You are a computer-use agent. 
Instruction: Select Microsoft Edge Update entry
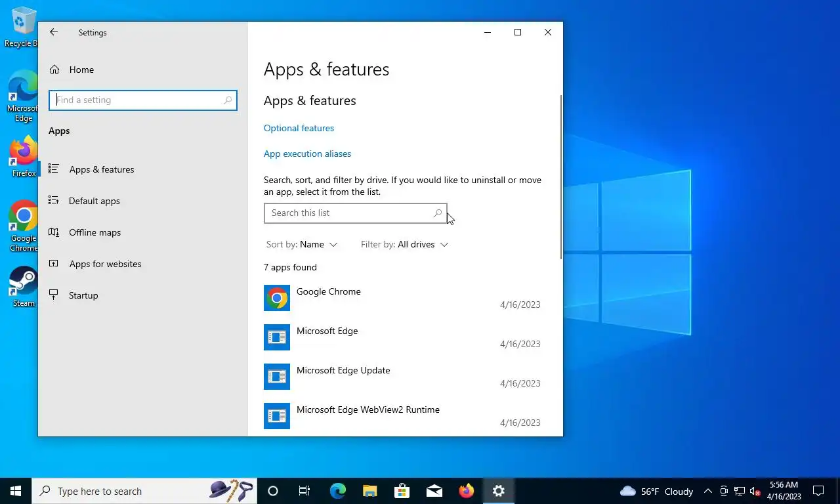tap(402, 377)
